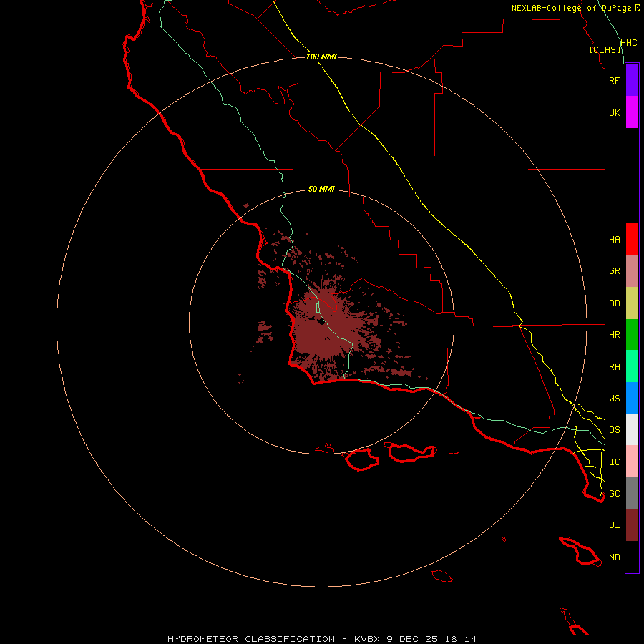Click the HHC product label
644x644 pixels.
tap(628, 43)
